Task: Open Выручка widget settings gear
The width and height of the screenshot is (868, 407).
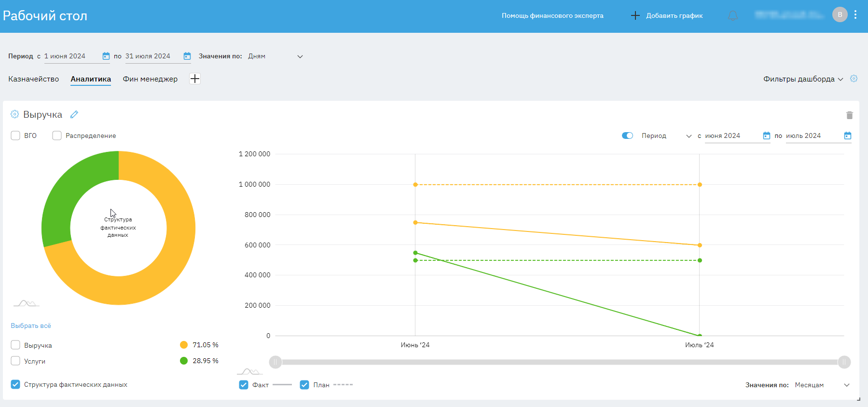Action: [15, 114]
